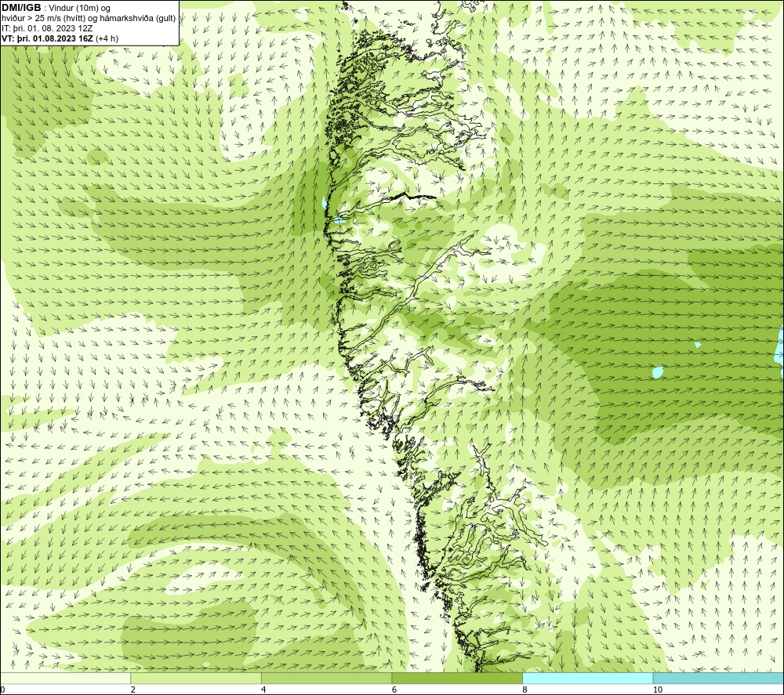Viewport: 784px width, 695px height.
Task: Click the 2–4 m/s light green color band
Action: click(196, 678)
